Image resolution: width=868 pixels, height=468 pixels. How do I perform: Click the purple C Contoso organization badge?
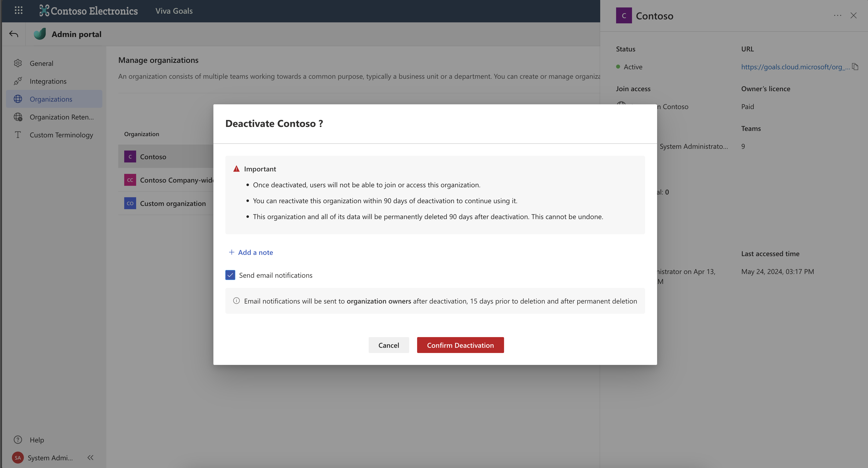point(130,156)
